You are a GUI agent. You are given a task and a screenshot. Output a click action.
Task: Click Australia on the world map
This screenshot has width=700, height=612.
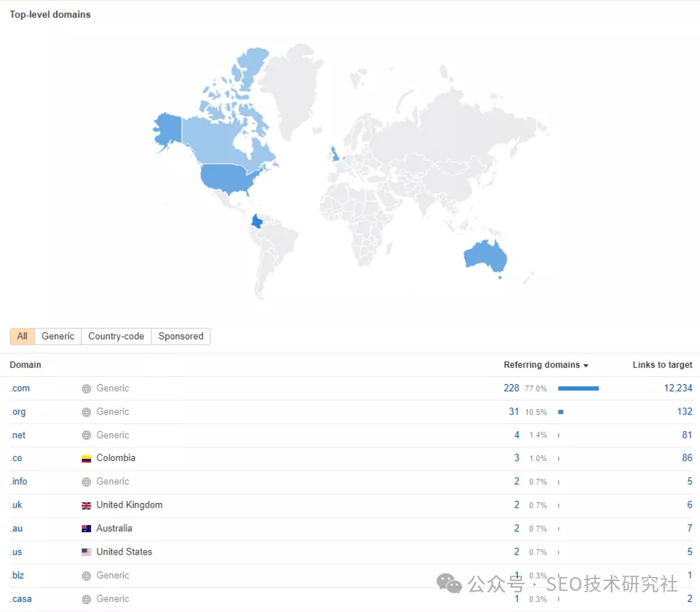[x=484, y=257]
